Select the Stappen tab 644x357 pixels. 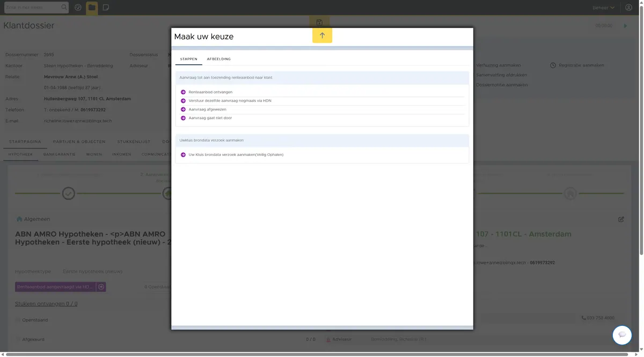click(188, 59)
